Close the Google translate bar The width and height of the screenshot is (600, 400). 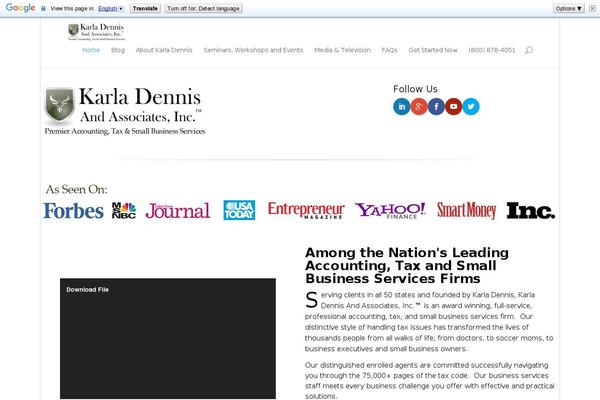click(x=592, y=8)
